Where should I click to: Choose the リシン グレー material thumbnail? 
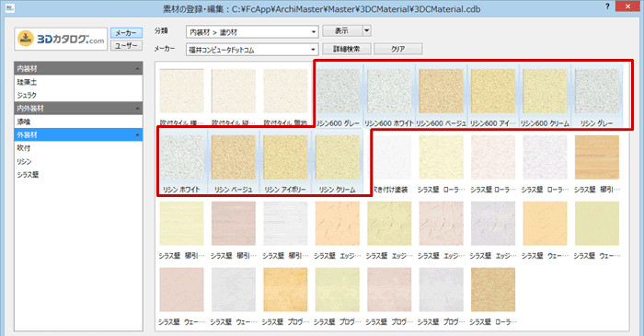coord(597,91)
